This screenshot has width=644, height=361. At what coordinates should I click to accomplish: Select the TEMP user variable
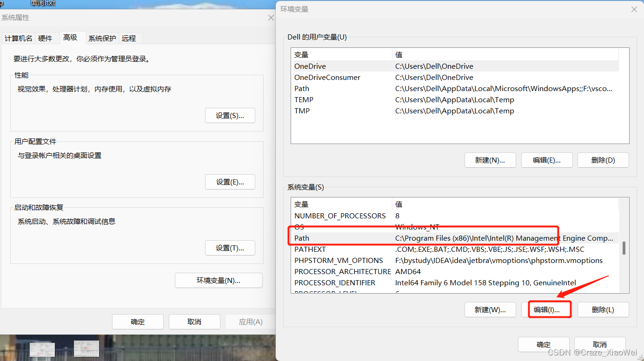[x=455, y=100]
